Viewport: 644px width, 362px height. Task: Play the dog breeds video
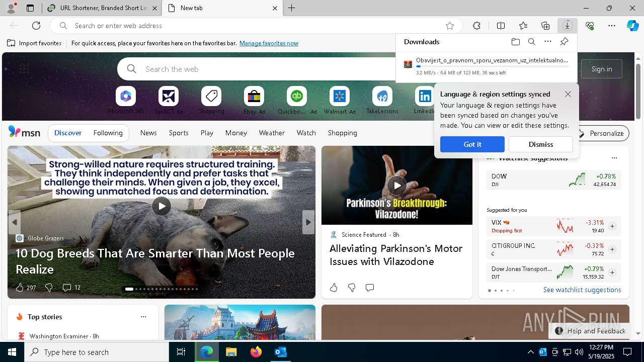(162, 206)
